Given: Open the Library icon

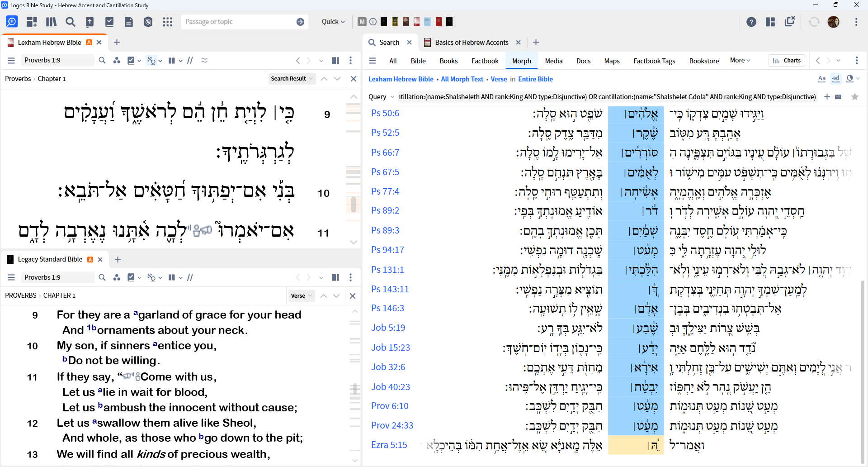Looking at the screenshot, I should [x=51, y=22].
